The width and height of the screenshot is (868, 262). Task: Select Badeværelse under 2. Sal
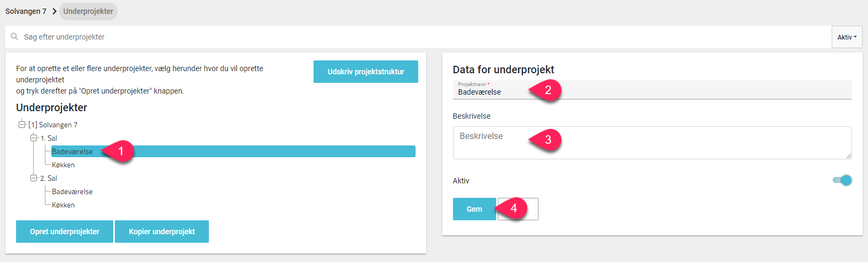pyautogui.click(x=72, y=191)
